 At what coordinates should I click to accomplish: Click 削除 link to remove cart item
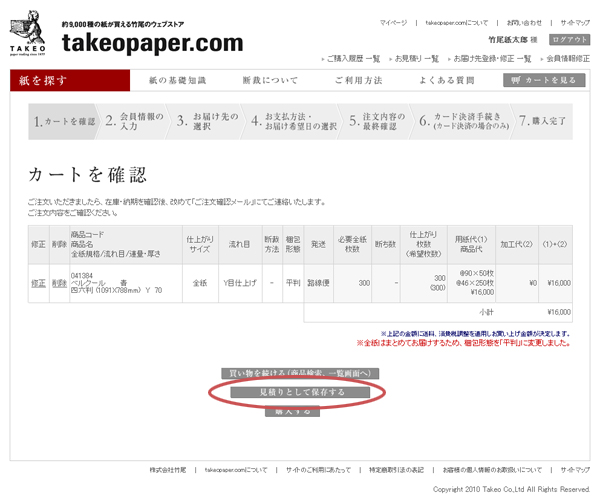click(59, 283)
